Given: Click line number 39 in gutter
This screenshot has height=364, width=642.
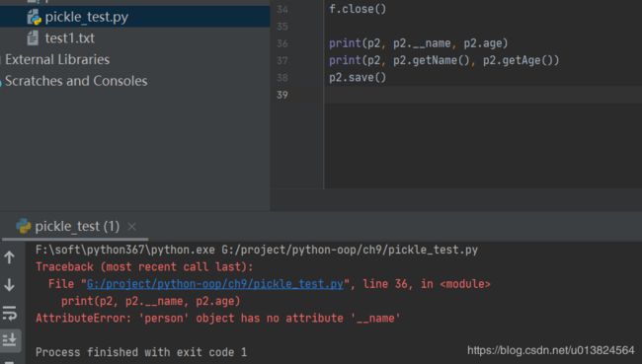Looking at the screenshot, I should (282, 95).
